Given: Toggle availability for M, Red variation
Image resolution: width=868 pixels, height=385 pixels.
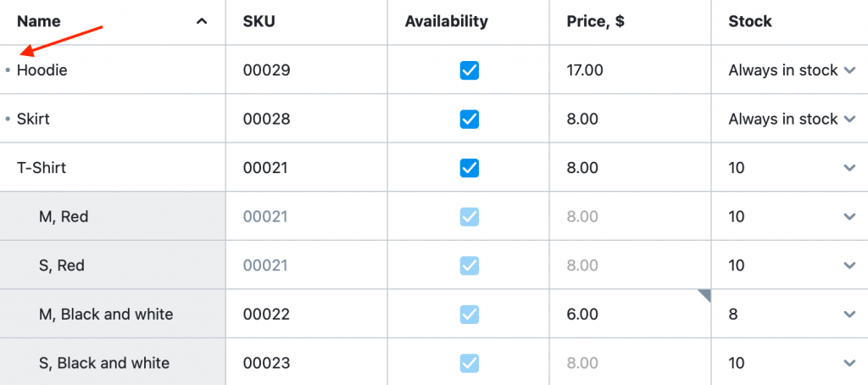Looking at the screenshot, I should click(x=469, y=216).
